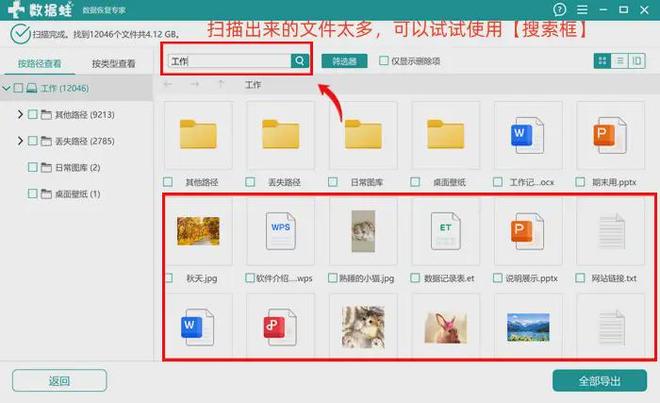Open the 丢失路径 folder icon in grid
This screenshot has height=403, width=660.
click(280, 135)
